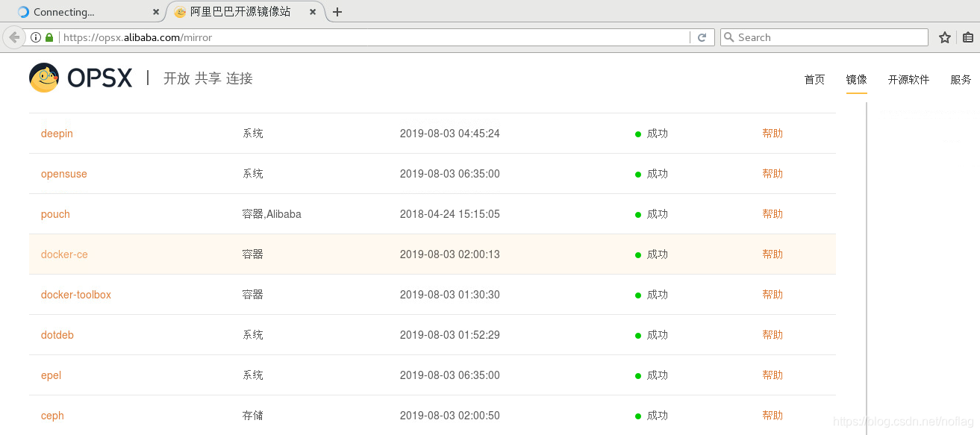Open the docker-ce mirror link
The image size is (980, 435).
[x=64, y=254]
